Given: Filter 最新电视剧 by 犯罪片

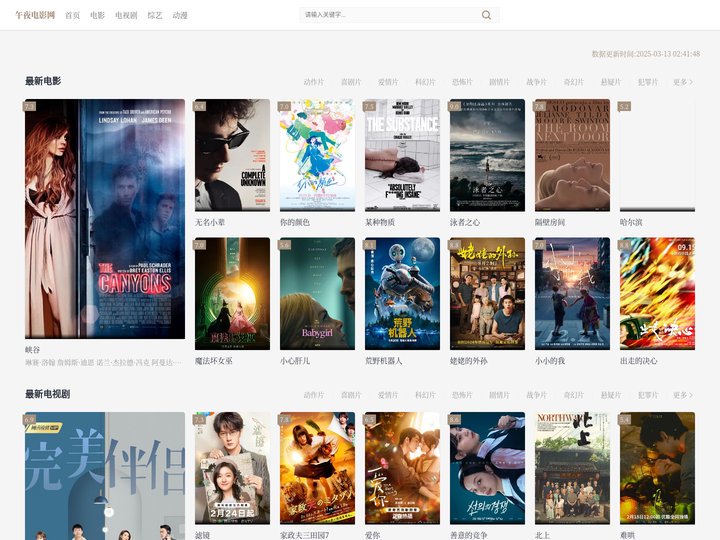Looking at the screenshot, I should click(648, 395).
